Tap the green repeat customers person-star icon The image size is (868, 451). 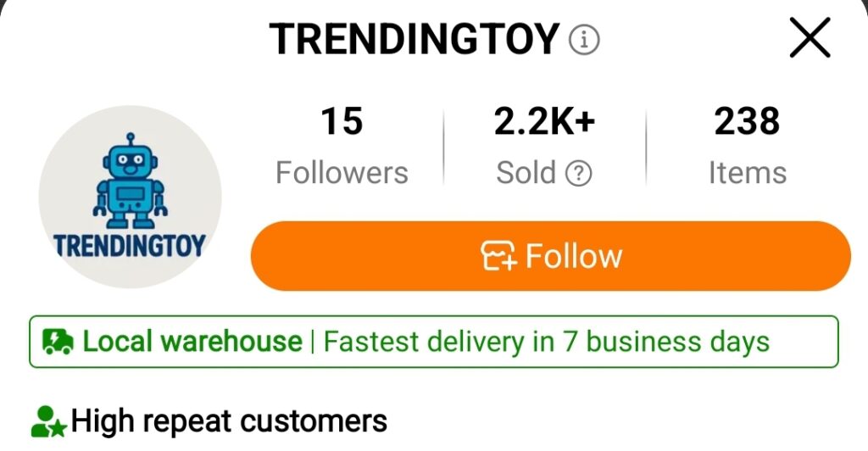click(48, 421)
